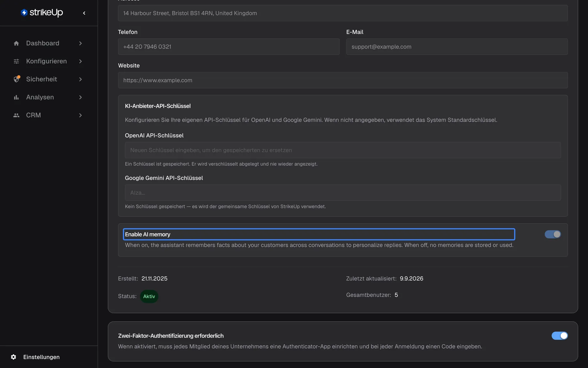Click the 'Ein Schlüssel ist gespeichert' hint text
This screenshot has width=588, height=368.
pos(221,164)
